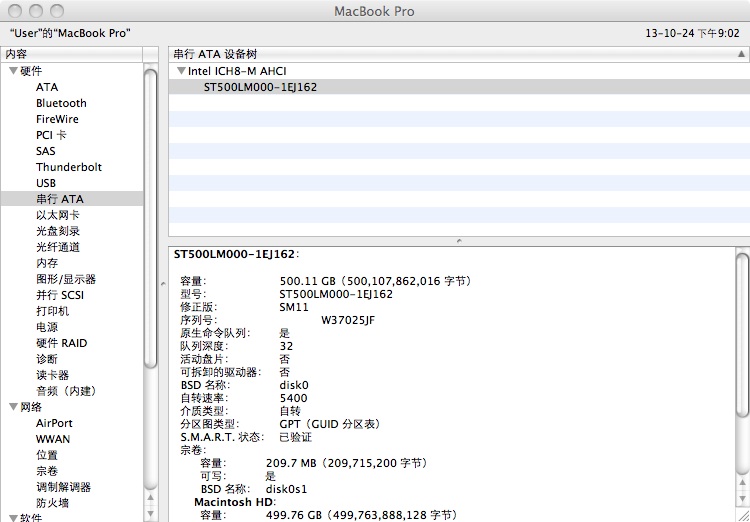
Task: Click sidebar scroll up arrow
Action: pyautogui.click(x=150, y=498)
